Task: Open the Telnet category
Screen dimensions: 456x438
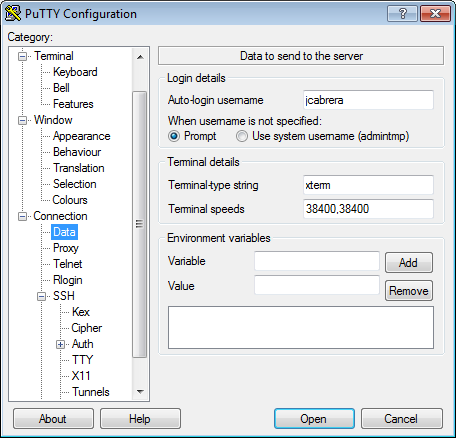Action: (68, 264)
